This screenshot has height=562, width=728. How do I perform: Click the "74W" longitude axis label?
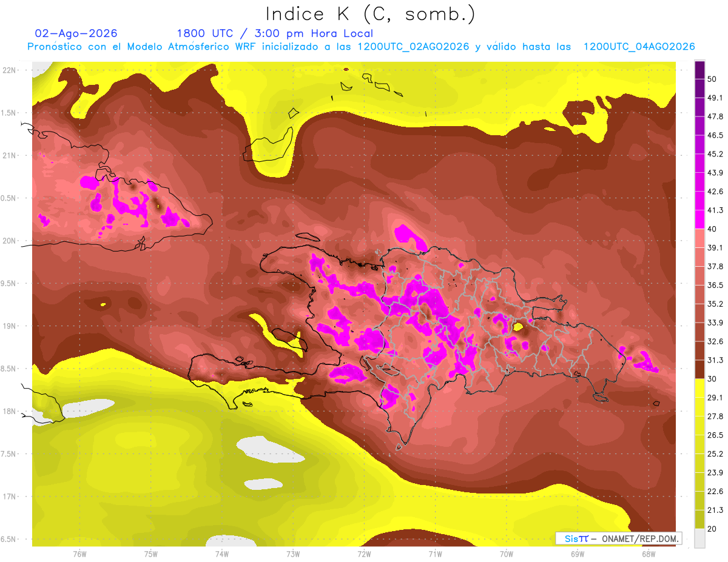click(x=222, y=553)
